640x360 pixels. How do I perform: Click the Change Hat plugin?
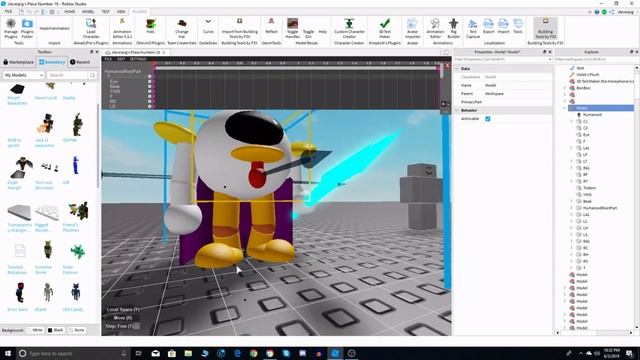[182, 28]
